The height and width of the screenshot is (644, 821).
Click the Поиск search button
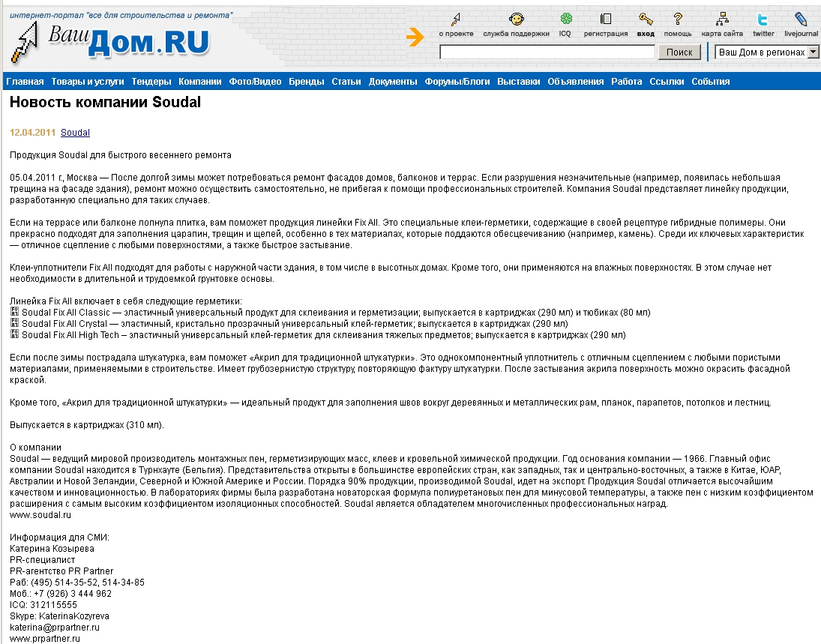[x=679, y=52]
